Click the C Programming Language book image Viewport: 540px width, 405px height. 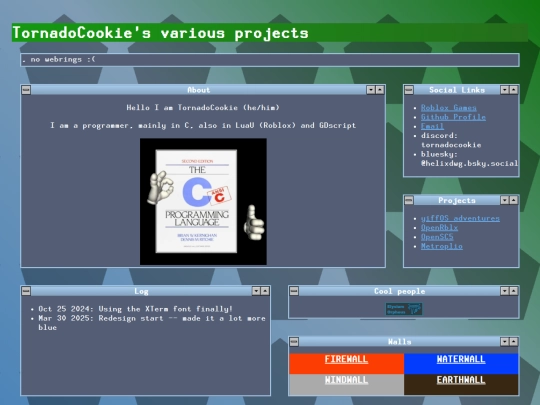point(203,201)
